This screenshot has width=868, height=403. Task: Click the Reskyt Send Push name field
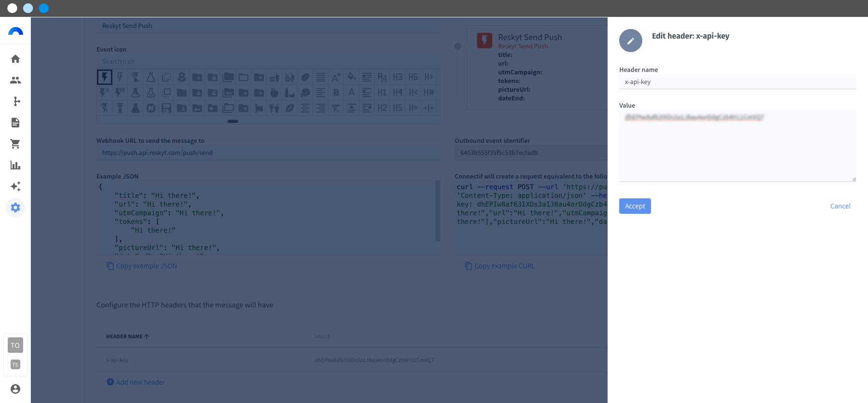pos(268,26)
